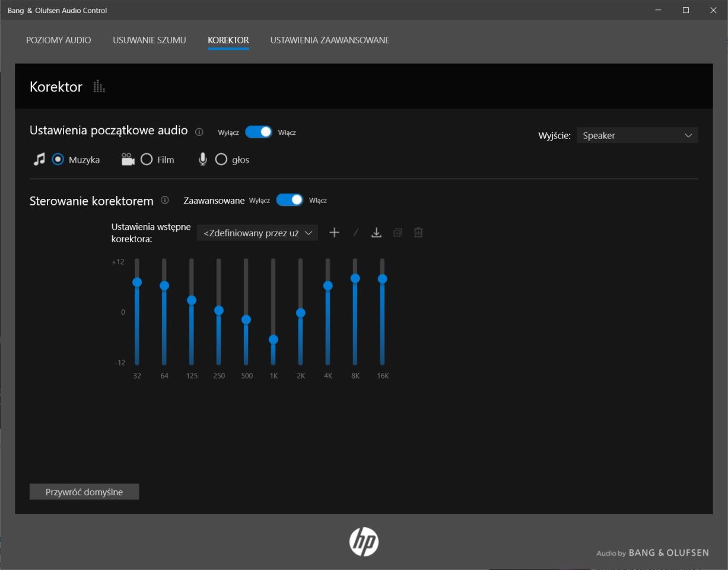This screenshot has height=570, width=728.
Task: Open the USTAWIENIA ZAAWANSOWANE tab
Action: 330,40
